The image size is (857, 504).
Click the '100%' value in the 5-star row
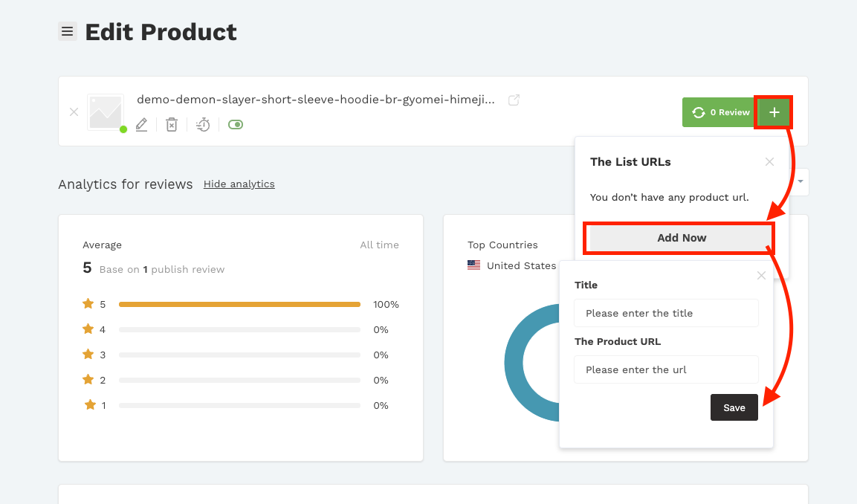386,305
